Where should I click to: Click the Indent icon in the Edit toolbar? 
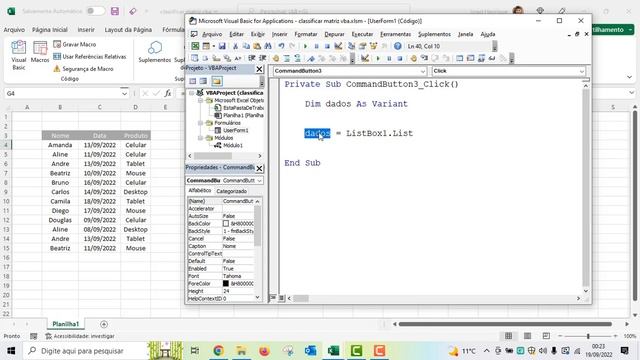(x=252, y=58)
